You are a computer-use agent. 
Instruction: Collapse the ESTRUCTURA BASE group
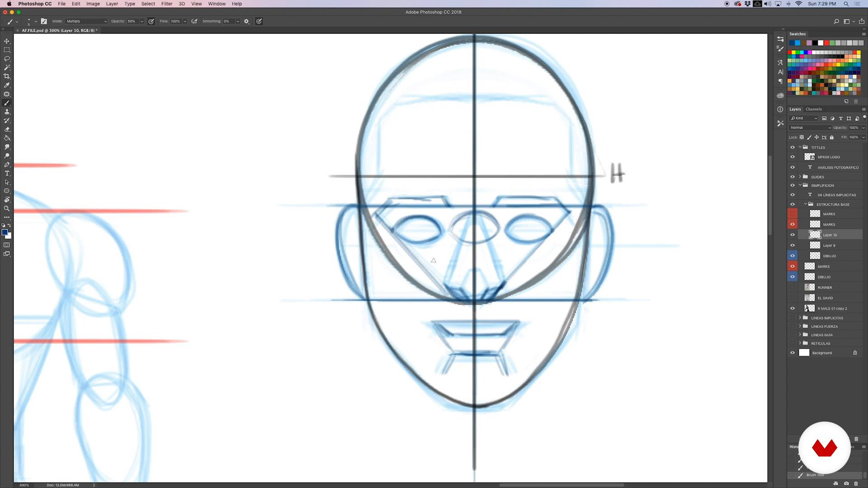(x=806, y=204)
